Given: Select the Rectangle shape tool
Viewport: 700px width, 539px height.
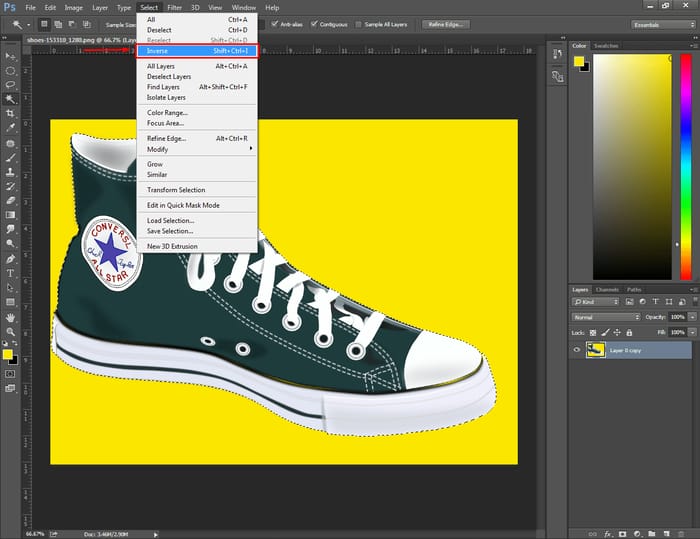Looking at the screenshot, I should (x=10, y=302).
